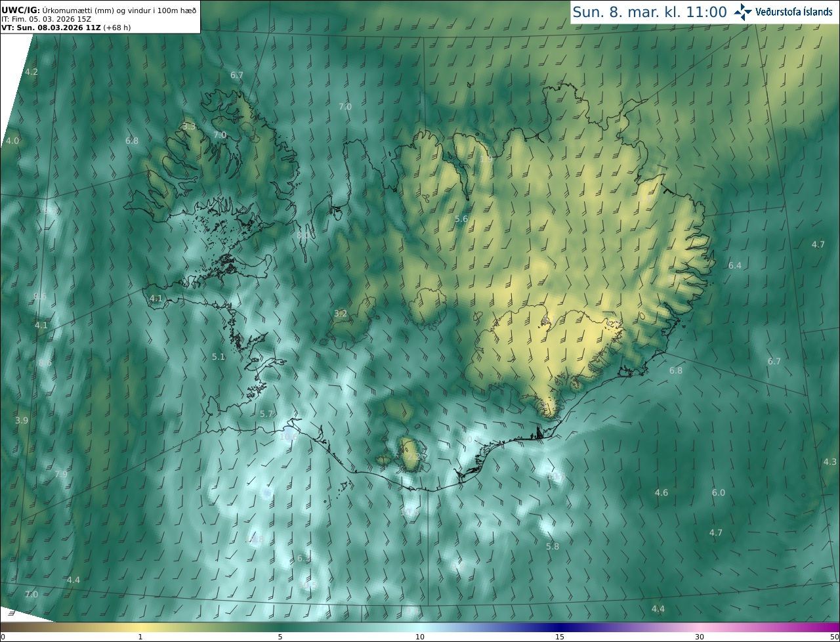Click the 'Veðurstofa Íslands' name text
840x642 pixels.
point(794,12)
